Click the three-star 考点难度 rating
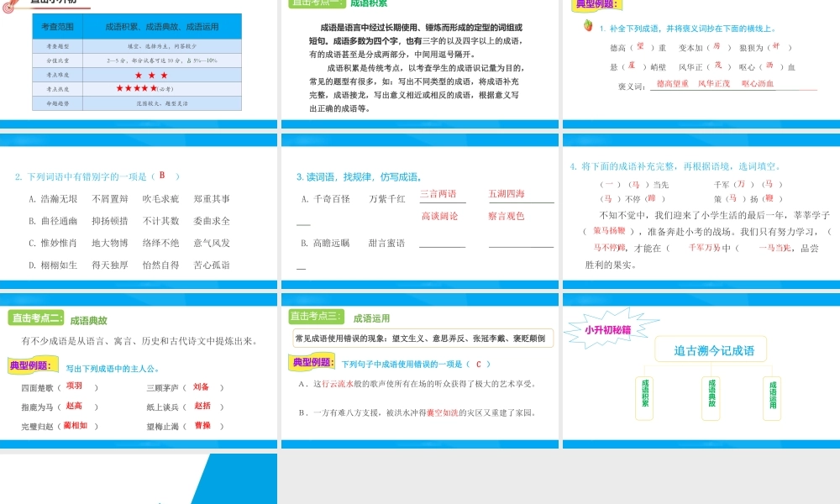Screen dimensions: 840x504 [x=151, y=75]
